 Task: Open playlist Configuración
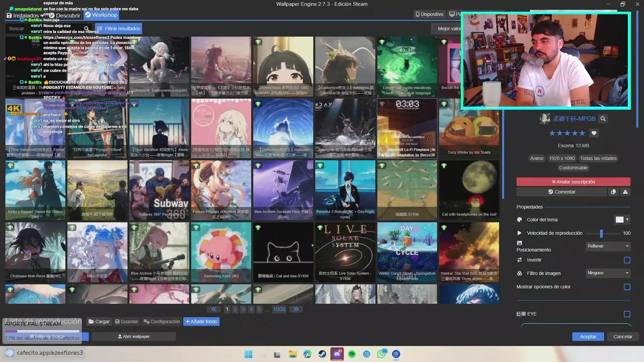coord(162,321)
